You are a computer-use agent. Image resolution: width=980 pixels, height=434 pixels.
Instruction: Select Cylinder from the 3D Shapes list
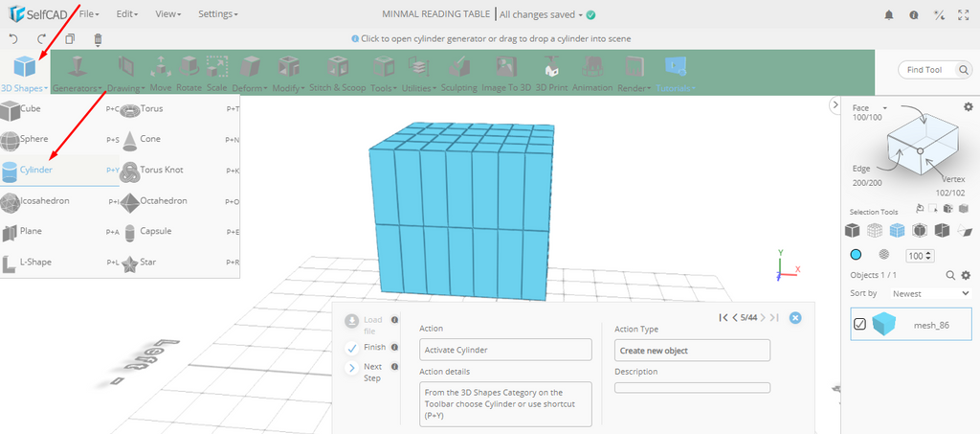click(36, 170)
